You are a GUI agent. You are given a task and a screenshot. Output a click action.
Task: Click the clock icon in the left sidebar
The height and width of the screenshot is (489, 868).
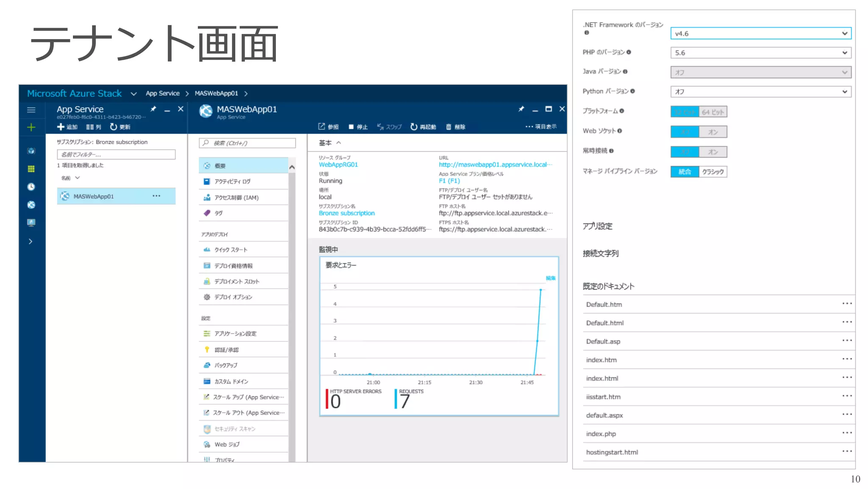(x=31, y=187)
